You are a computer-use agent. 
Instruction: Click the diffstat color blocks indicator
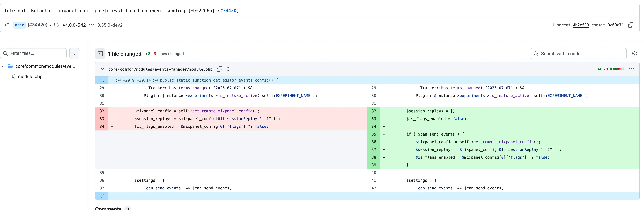[x=616, y=69]
